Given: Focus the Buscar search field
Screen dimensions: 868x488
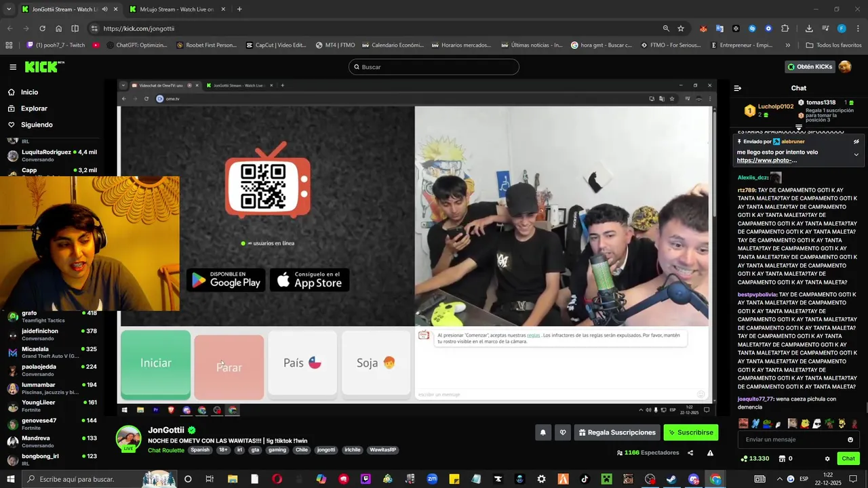Looking at the screenshot, I should tap(434, 67).
